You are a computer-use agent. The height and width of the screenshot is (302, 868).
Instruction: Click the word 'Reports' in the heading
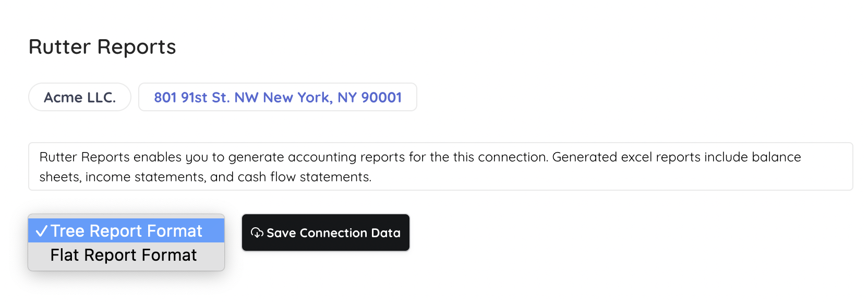click(136, 48)
